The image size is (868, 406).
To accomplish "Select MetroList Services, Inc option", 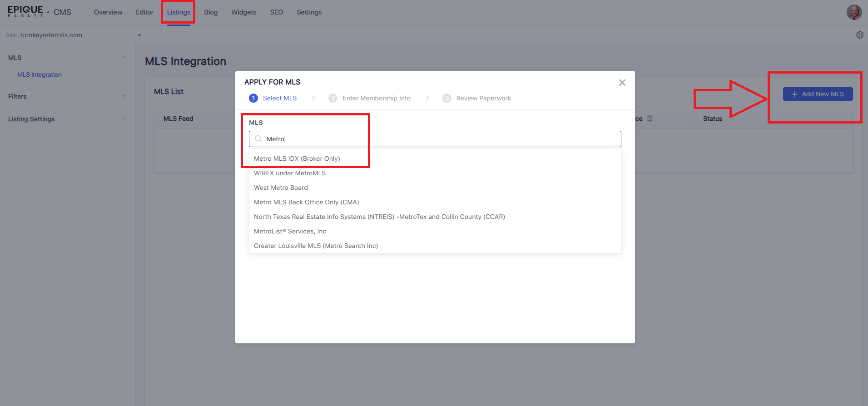I will click(290, 231).
